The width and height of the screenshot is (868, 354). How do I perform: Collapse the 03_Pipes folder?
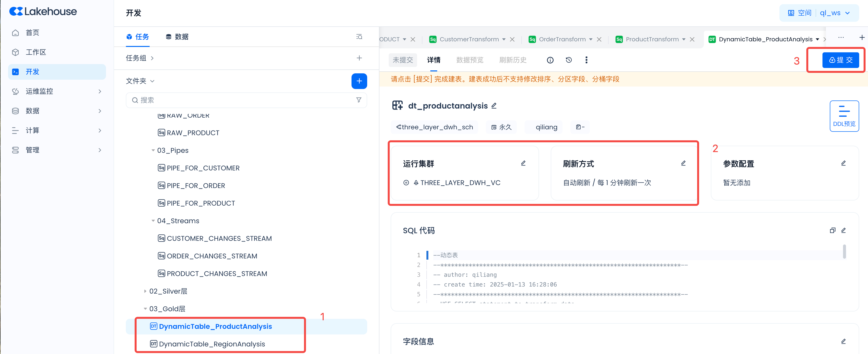[153, 150]
